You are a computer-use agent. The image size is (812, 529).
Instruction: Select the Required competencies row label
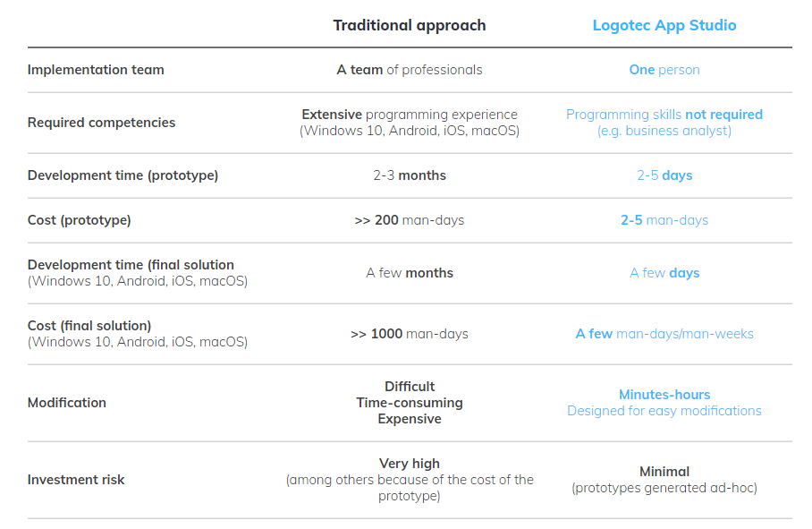coord(102,123)
